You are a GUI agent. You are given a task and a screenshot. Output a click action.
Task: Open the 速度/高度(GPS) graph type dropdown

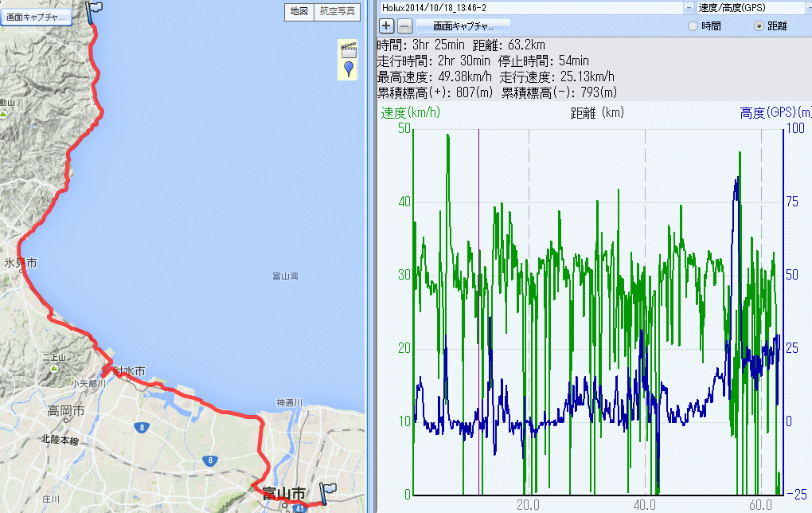click(x=807, y=7)
